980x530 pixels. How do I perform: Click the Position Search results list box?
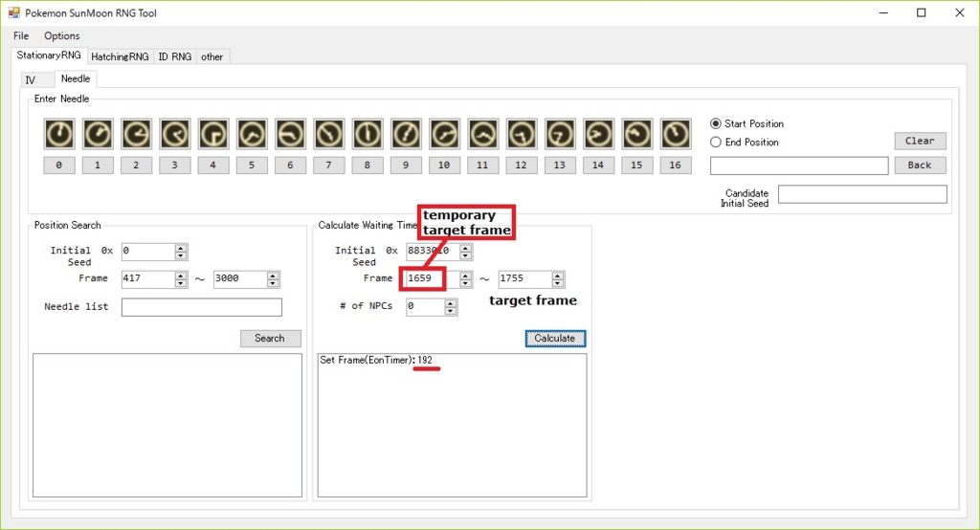pyautogui.click(x=167, y=426)
